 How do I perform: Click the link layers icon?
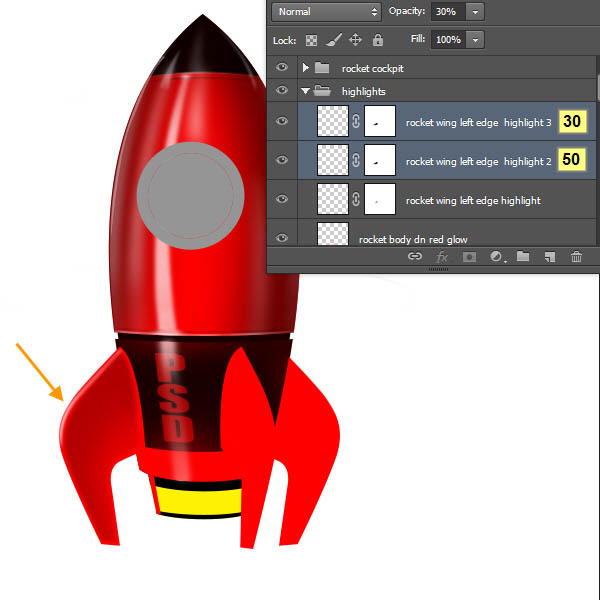415,257
